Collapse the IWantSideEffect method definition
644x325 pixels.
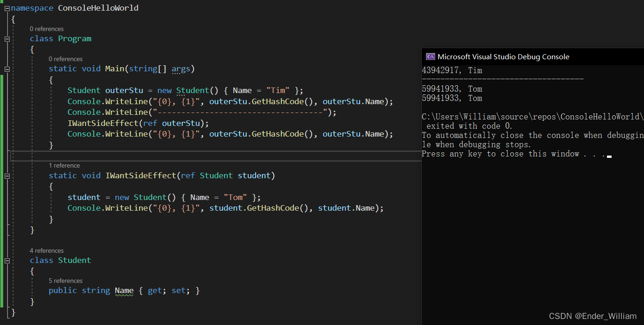pyautogui.click(x=7, y=176)
